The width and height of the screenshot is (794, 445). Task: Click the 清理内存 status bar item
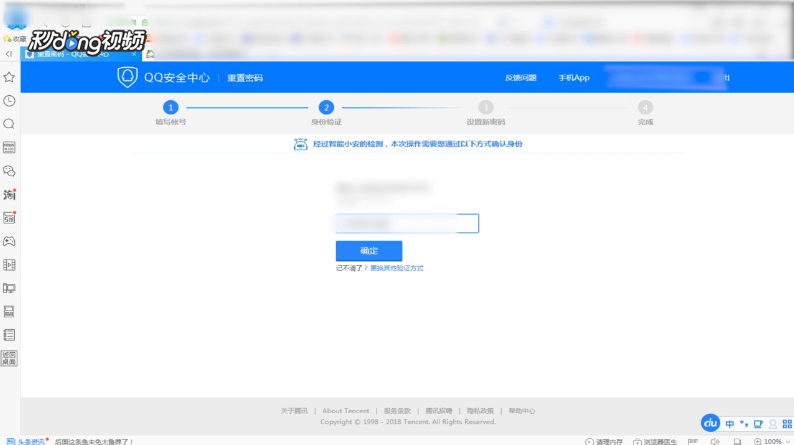point(604,441)
